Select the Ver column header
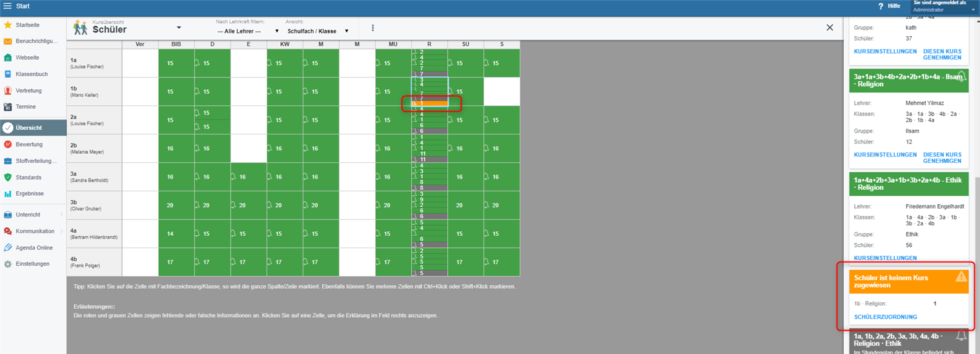The width and height of the screenshot is (980, 354). (140, 44)
